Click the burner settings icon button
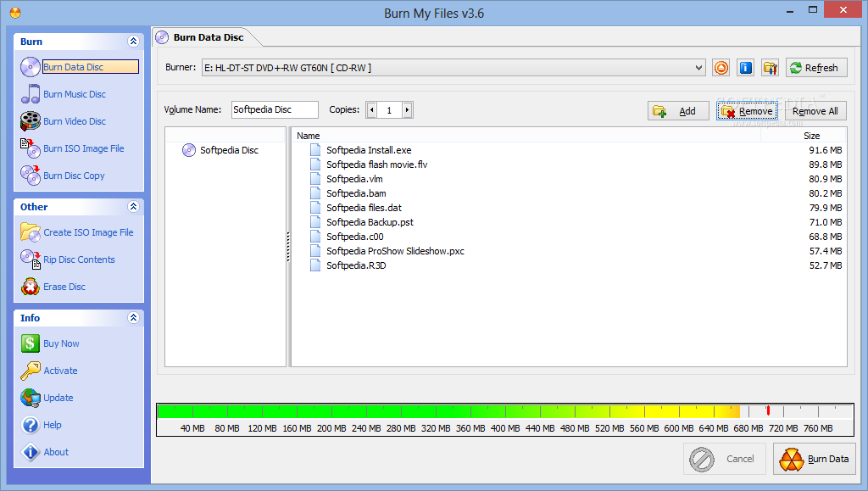The height and width of the screenshot is (491, 868). pyautogui.click(x=770, y=68)
